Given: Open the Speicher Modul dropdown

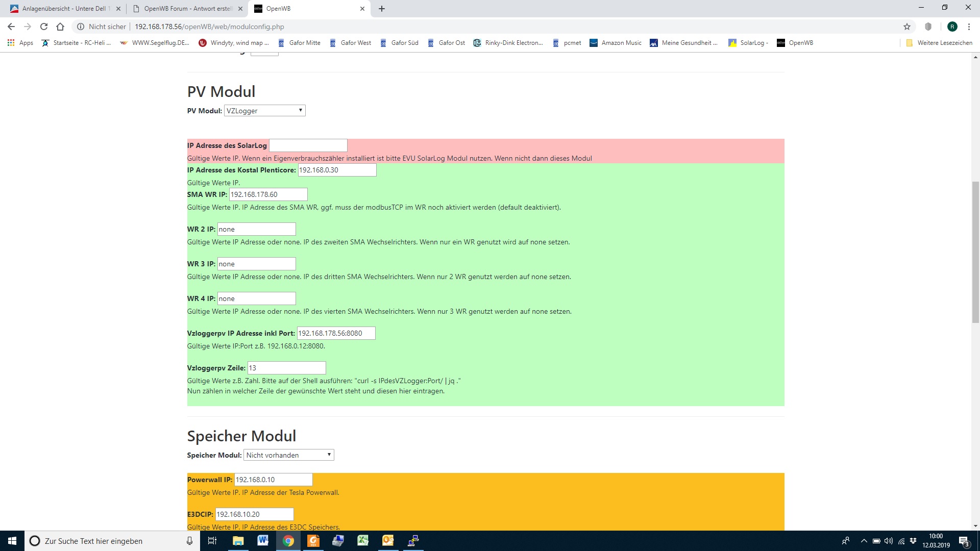Looking at the screenshot, I should pyautogui.click(x=289, y=455).
